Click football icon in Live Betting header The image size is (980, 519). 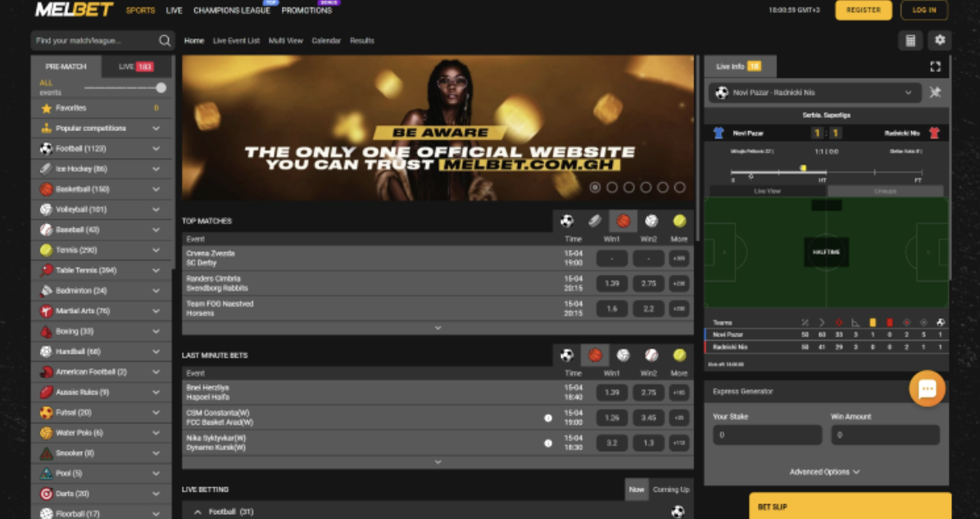point(678,512)
